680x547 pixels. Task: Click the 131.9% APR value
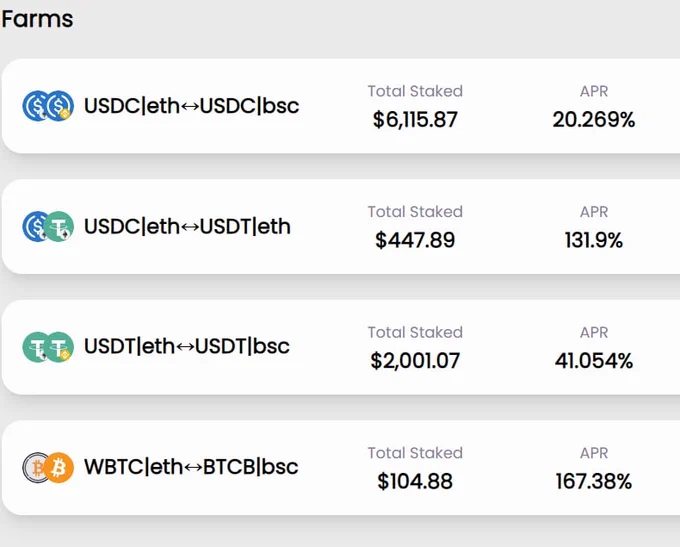pos(594,240)
